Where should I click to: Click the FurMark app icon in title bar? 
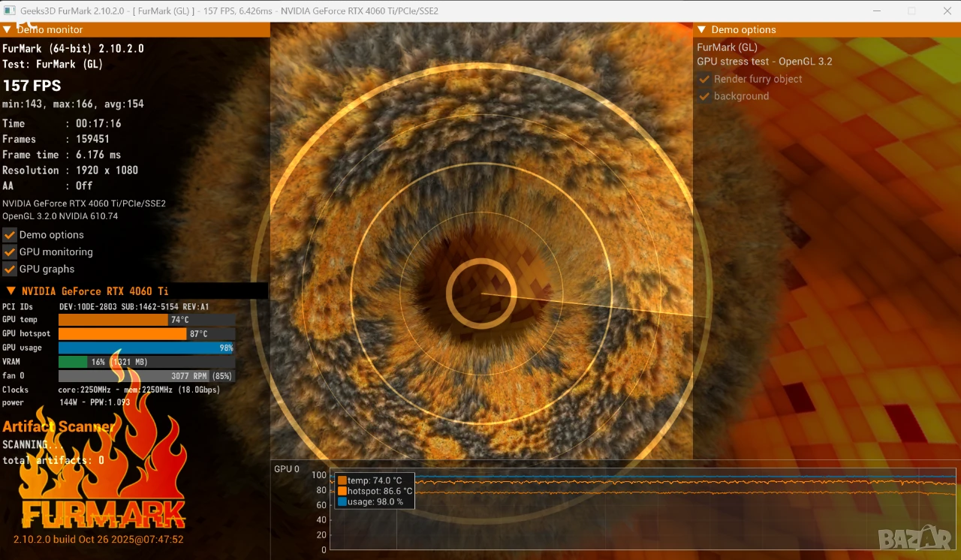(x=10, y=11)
